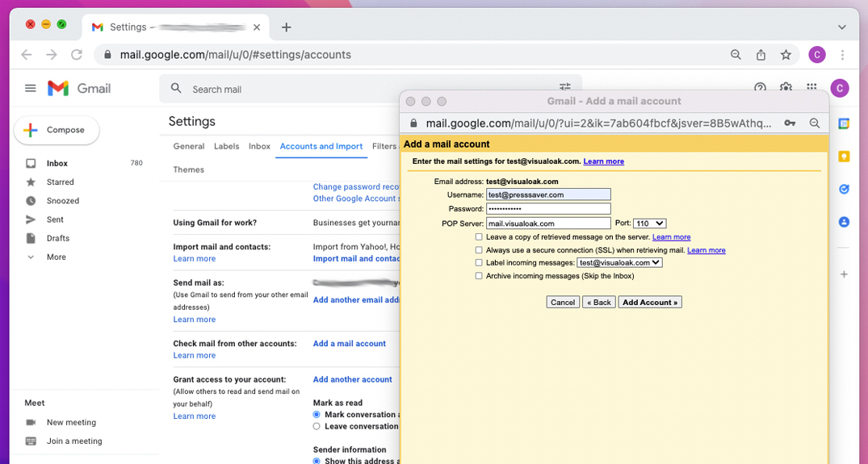This screenshot has height=464, width=868.
Task: Check Leave a copy of retrieved message
Action: (479, 236)
